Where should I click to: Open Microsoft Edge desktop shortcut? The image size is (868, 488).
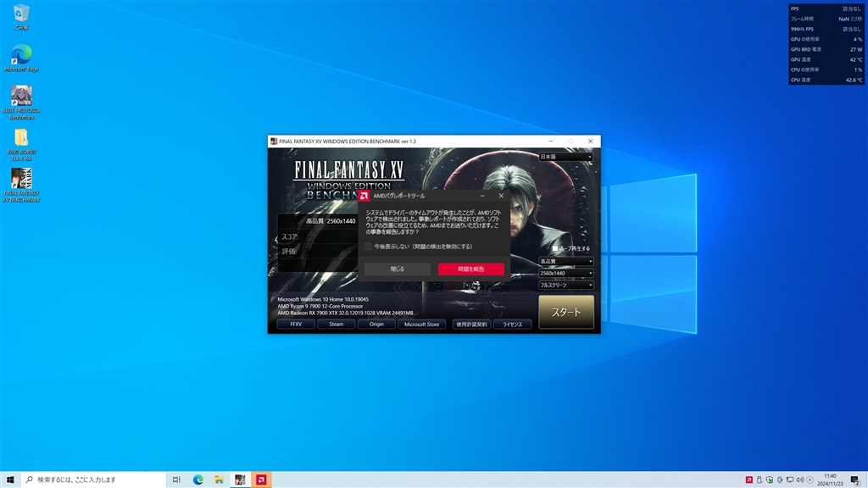(x=21, y=58)
